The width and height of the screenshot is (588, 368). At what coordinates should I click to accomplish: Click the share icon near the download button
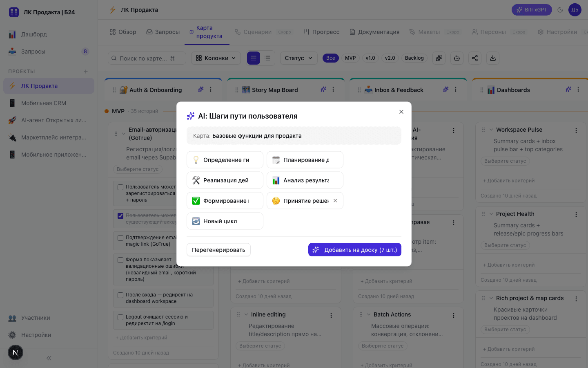475,58
